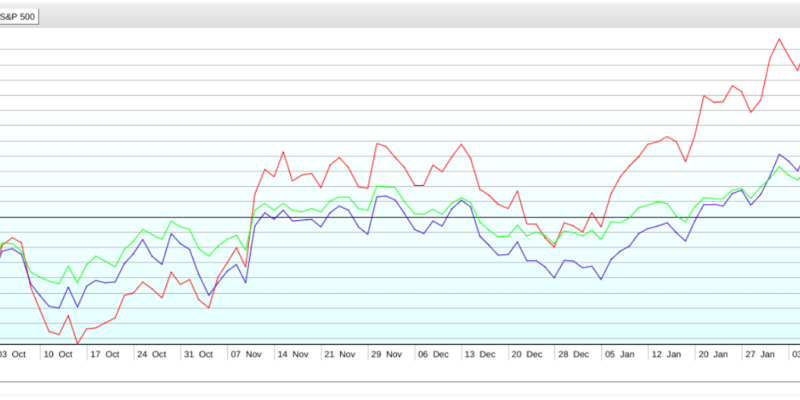Click the red line's highest peak

pyautogui.click(x=779, y=39)
